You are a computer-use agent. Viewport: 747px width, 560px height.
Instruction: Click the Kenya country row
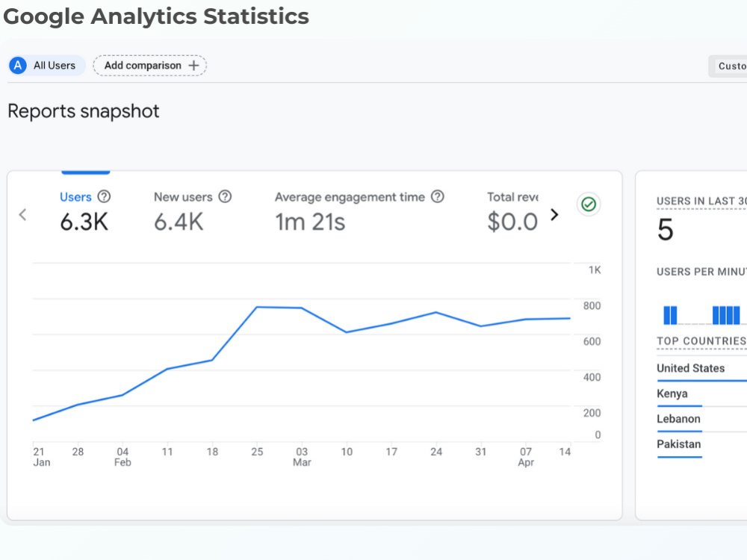point(701,394)
